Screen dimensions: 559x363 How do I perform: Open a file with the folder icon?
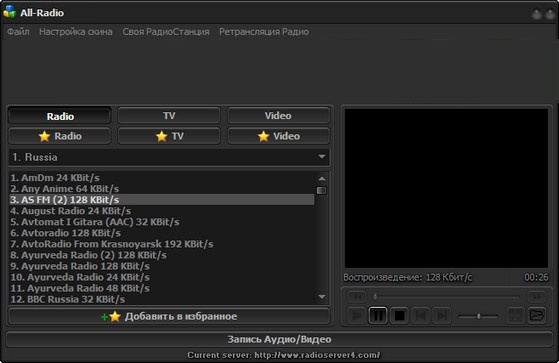pos(537,316)
